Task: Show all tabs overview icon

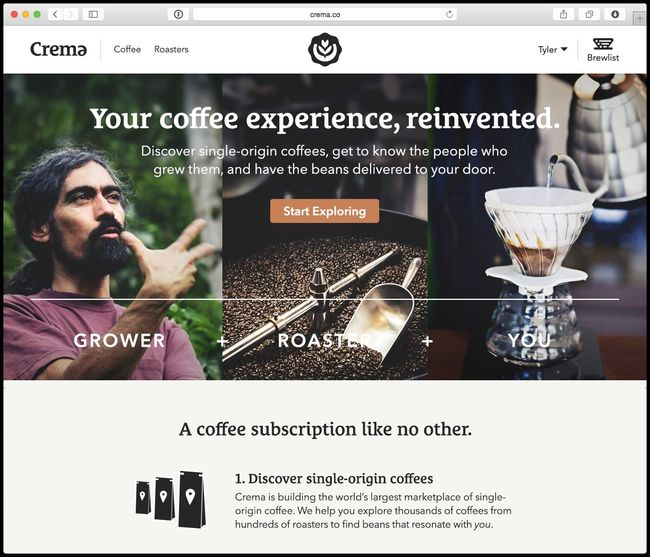Action: (589, 15)
